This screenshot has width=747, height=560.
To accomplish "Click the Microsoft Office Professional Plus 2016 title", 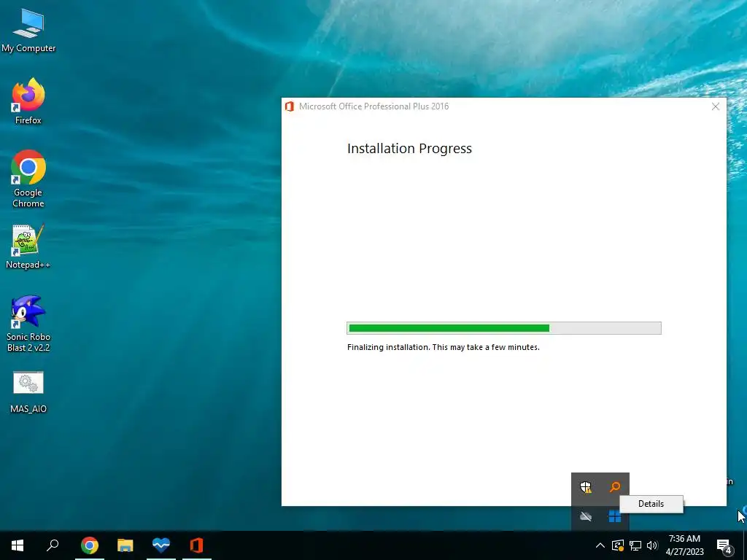I will click(374, 106).
